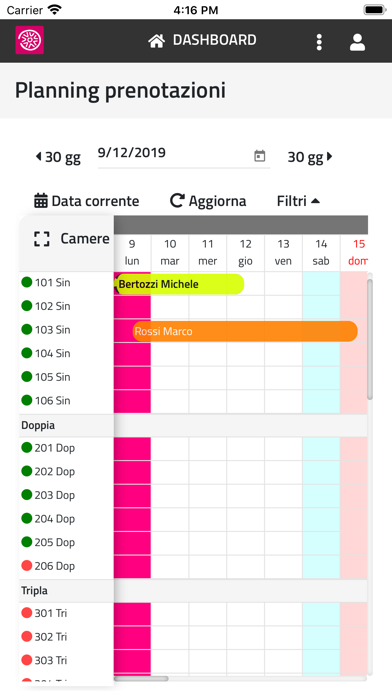
Task: Click the red status dot for 206 Dop
Action: click(x=27, y=566)
